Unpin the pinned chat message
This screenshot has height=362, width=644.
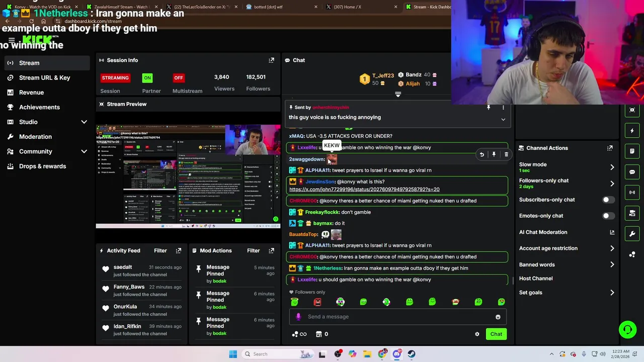(x=488, y=107)
